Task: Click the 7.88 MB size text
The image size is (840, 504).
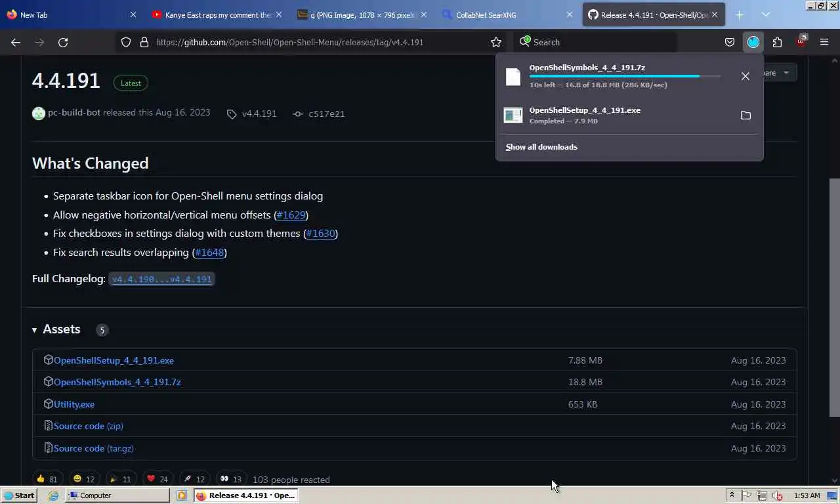Action: point(585,360)
